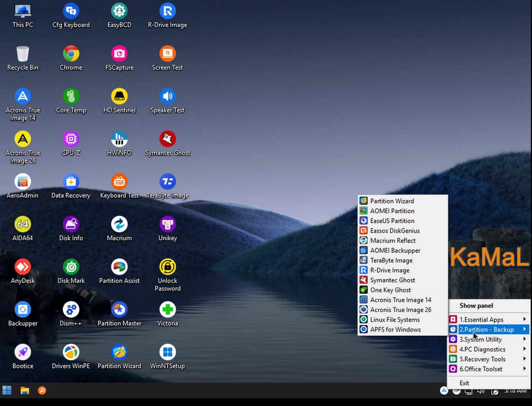Choose APFS for Windows in the submenu
532x406 pixels.
click(403, 329)
